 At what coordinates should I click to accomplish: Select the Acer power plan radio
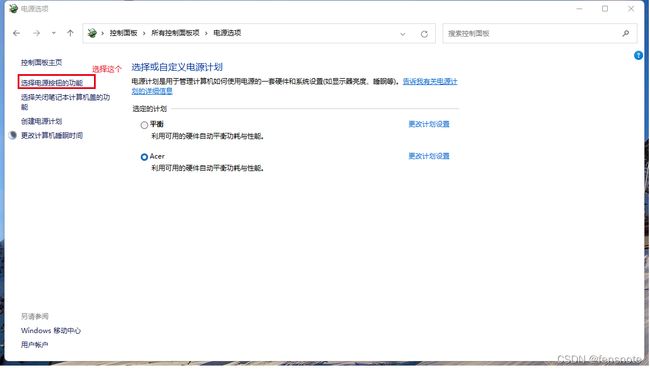click(x=144, y=157)
